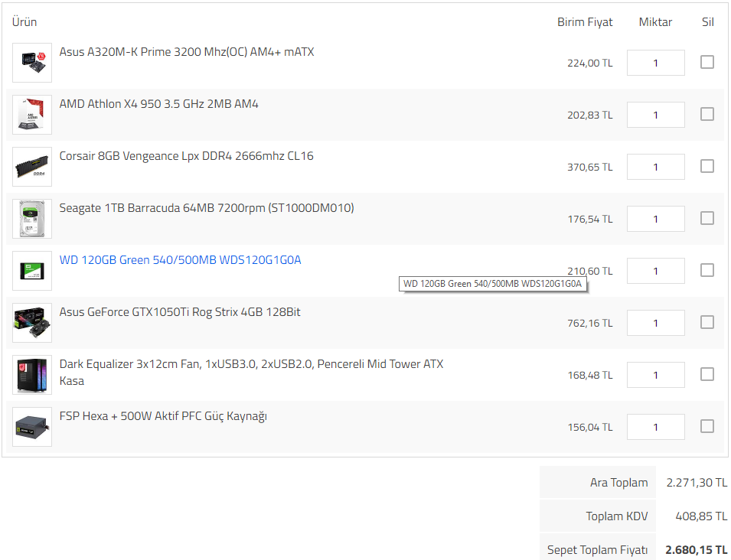Viewport: 731px width, 560px height.
Task: Click the 408,85 TL tax value
Action: pyautogui.click(x=701, y=516)
